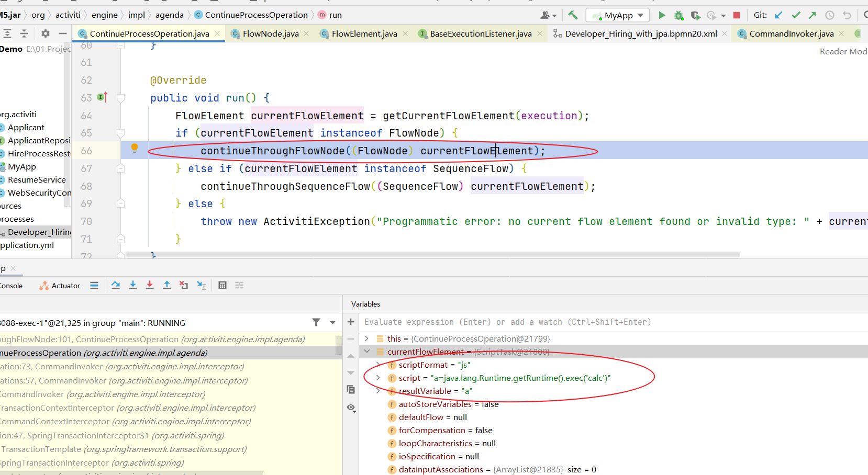
Task: Select the CommandInvoker frame at line 73
Action: coord(170,366)
